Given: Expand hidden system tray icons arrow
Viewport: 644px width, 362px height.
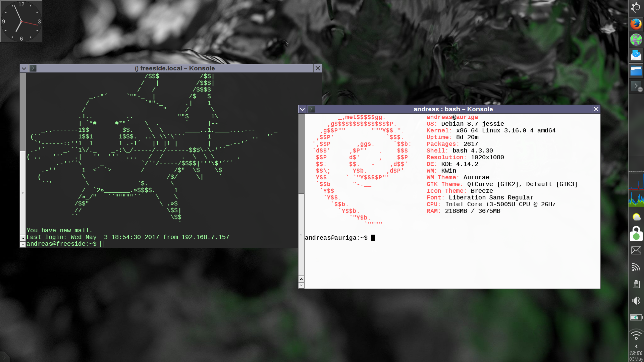Looking at the screenshot, I should (x=636, y=346).
